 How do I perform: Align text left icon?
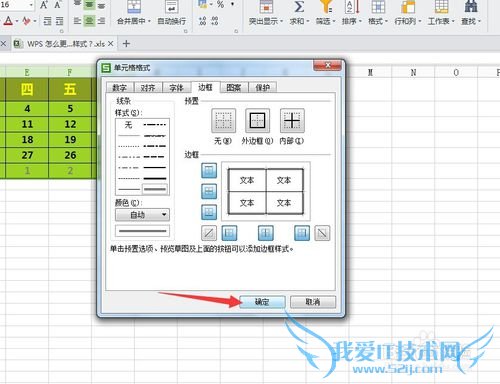point(77,21)
